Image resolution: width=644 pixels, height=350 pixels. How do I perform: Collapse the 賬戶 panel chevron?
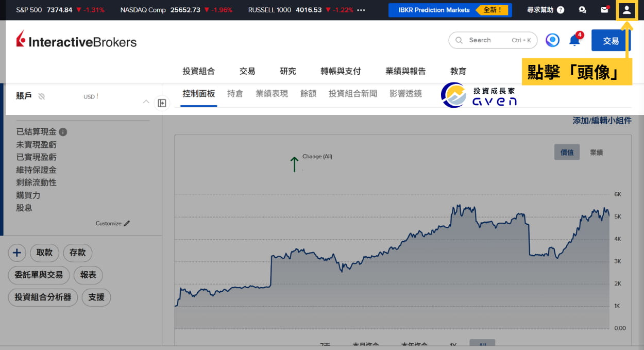pos(146,102)
